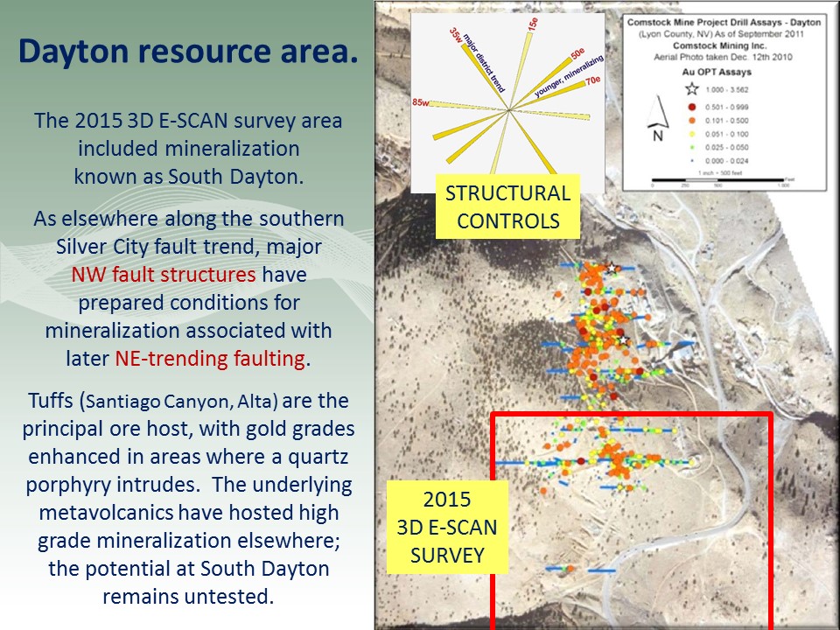
Task: Click the dark red dot for 0.501 - 0.999
Action: click(x=692, y=107)
